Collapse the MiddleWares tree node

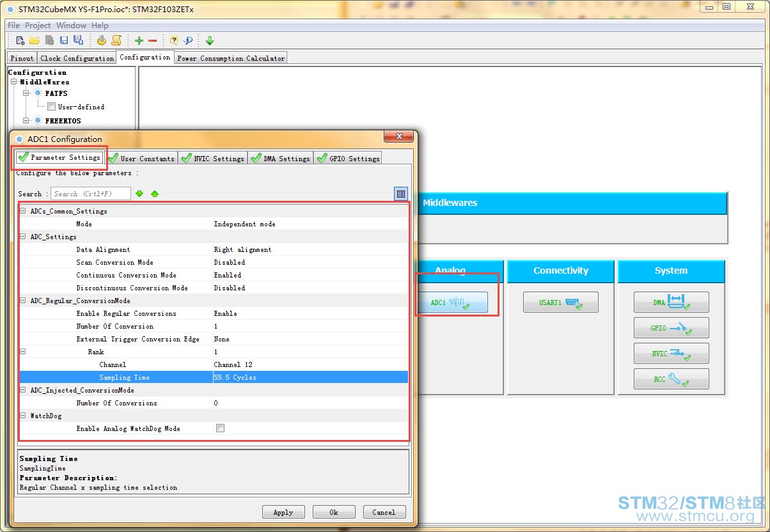point(13,82)
